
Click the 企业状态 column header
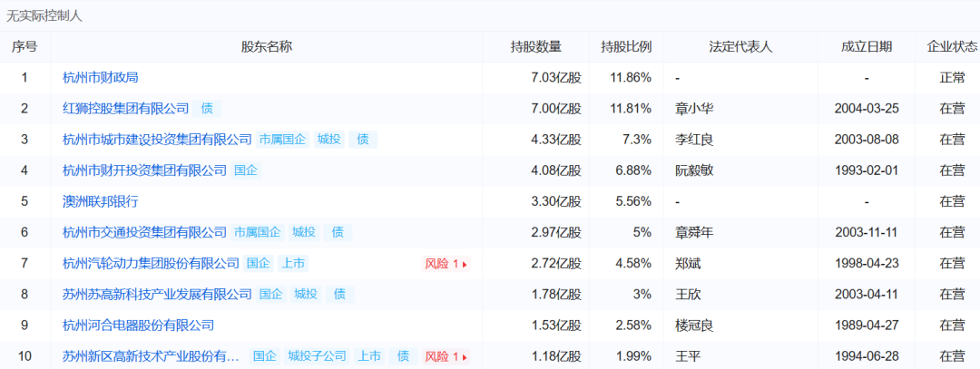click(952, 47)
